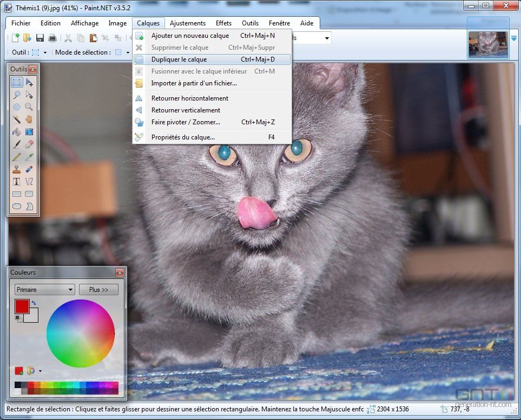Click the Save icon in toolbar
This screenshot has height=420, width=521.
point(40,38)
